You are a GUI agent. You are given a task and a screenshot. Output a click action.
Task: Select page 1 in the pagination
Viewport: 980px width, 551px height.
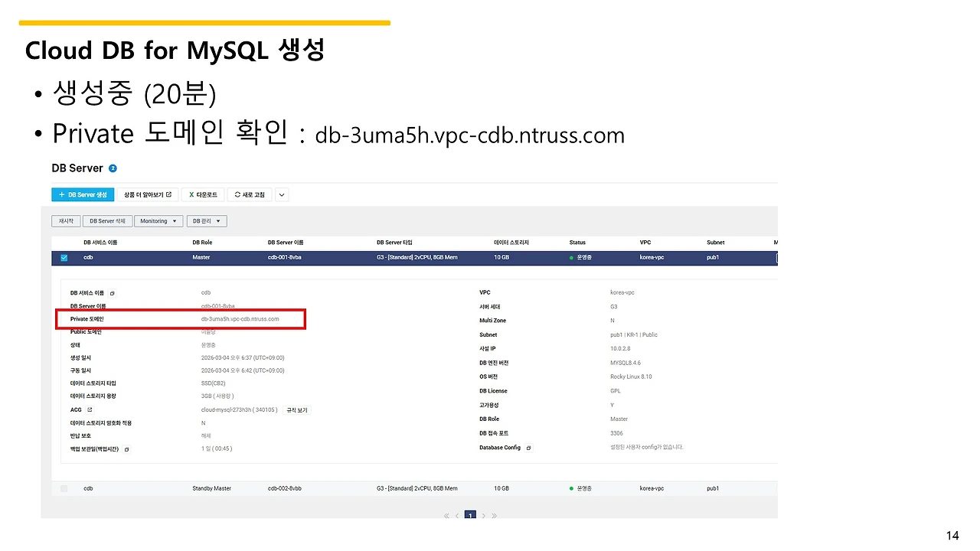click(x=471, y=516)
